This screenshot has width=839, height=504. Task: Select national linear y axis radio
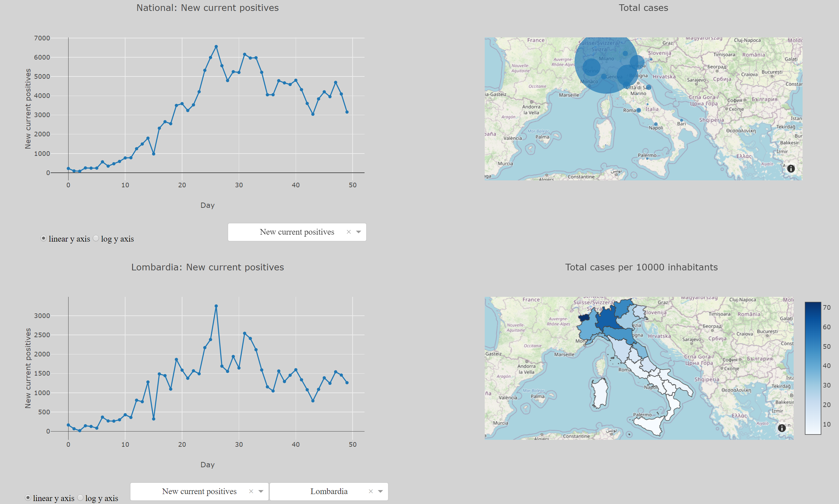pyautogui.click(x=43, y=238)
